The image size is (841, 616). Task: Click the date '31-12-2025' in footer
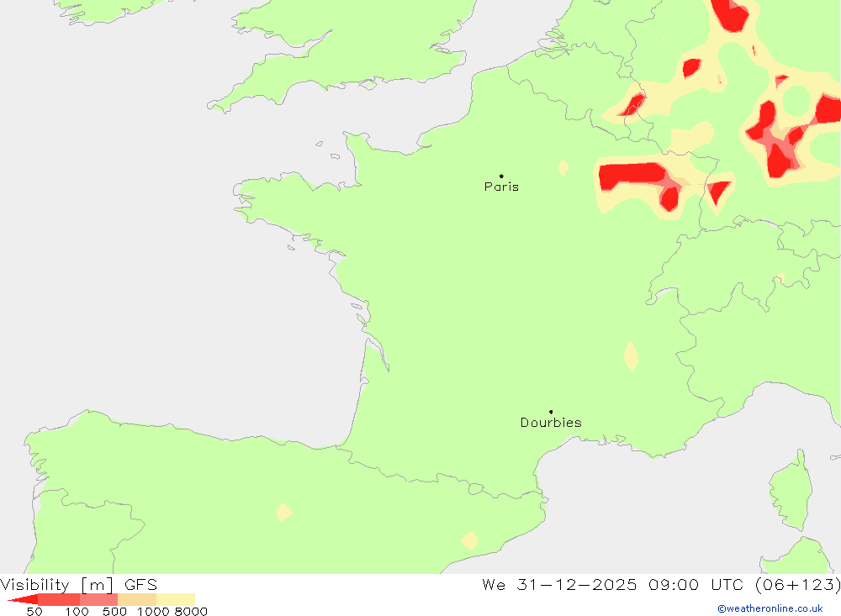pyautogui.click(x=577, y=584)
